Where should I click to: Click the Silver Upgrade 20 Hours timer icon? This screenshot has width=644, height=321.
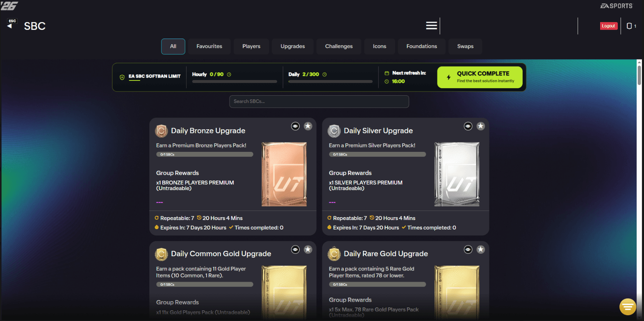point(372,218)
